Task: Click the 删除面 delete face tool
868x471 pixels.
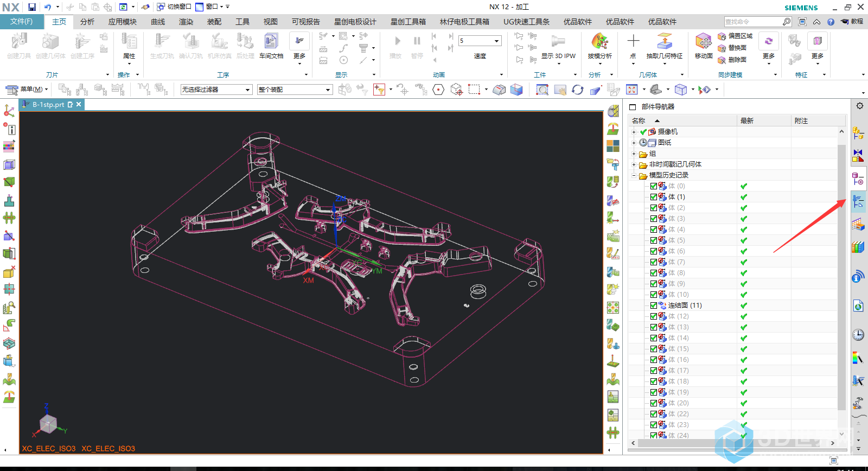Action: [732, 60]
